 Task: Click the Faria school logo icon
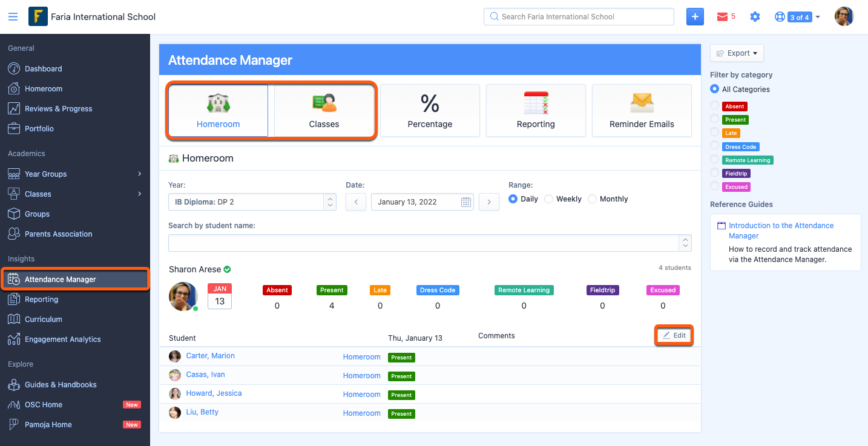[x=38, y=16]
